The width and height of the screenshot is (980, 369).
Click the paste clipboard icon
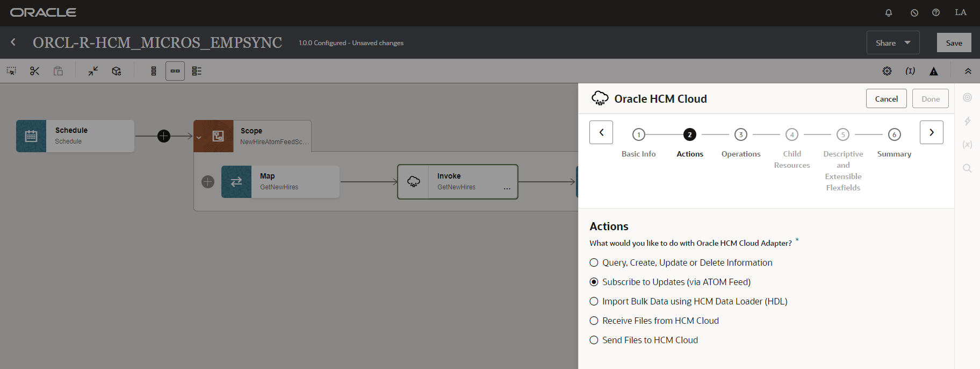[x=58, y=71]
